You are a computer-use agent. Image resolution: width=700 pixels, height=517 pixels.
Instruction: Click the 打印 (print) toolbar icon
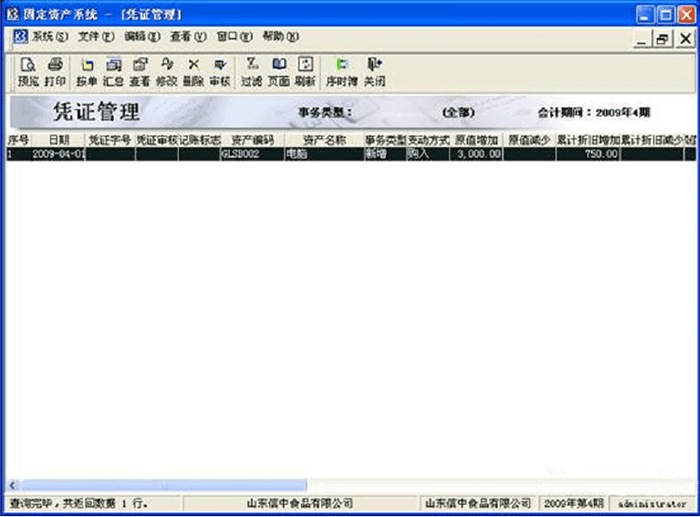click(x=55, y=72)
